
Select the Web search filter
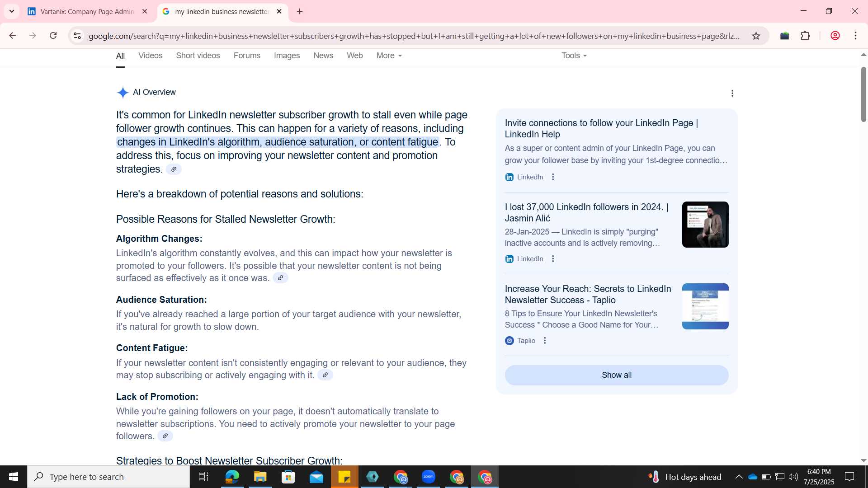(x=355, y=56)
